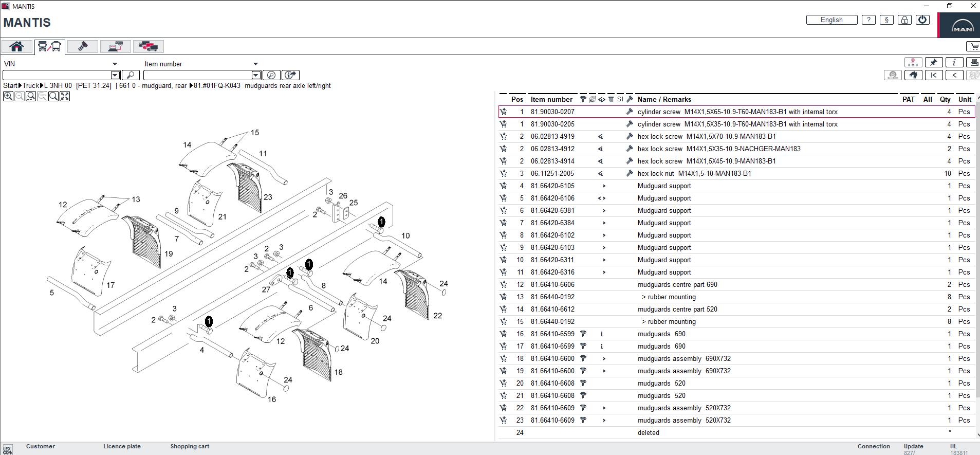Click the Qty column header
Viewport: 980px width, 455px height.
pos(945,99)
